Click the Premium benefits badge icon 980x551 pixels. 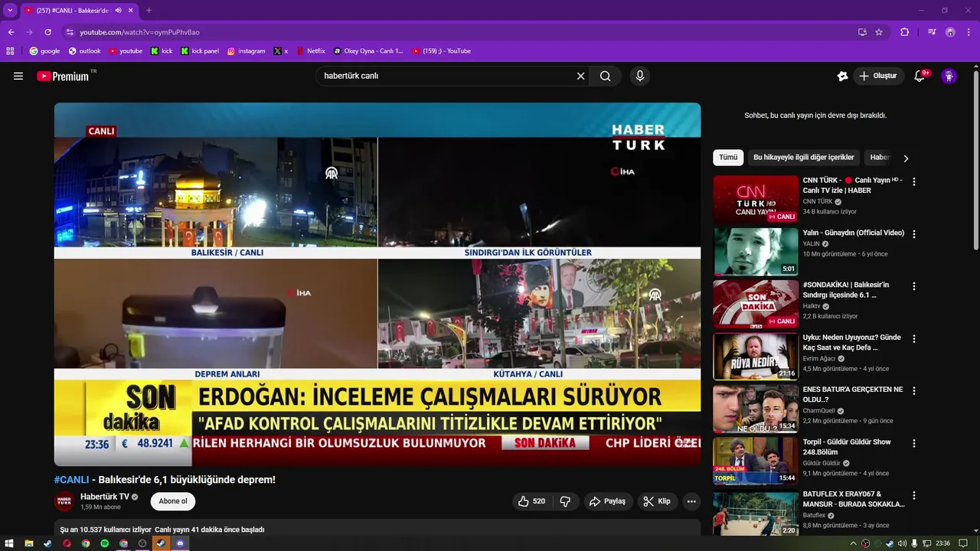pyautogui.click(x=842, y=76)
